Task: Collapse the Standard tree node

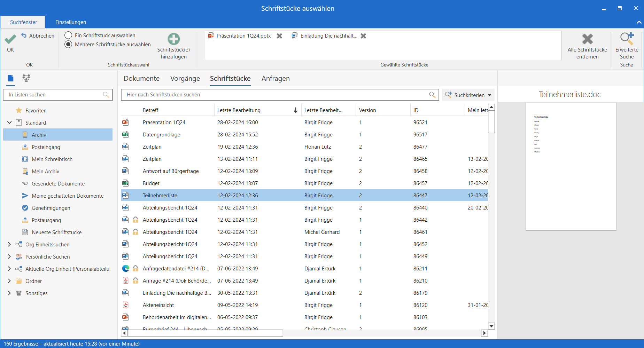Action: point(9,122)
